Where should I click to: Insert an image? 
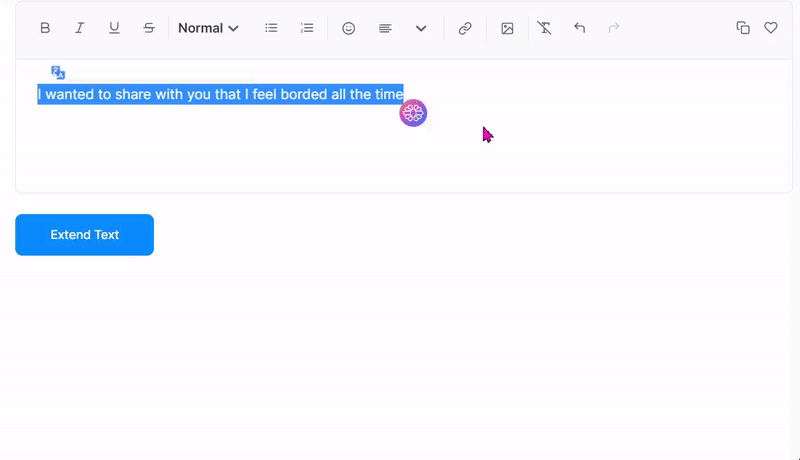[x=507, y=28]
